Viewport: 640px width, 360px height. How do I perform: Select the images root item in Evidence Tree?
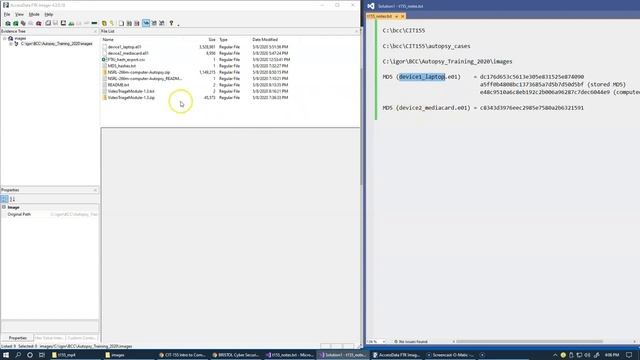coord(20,38)
